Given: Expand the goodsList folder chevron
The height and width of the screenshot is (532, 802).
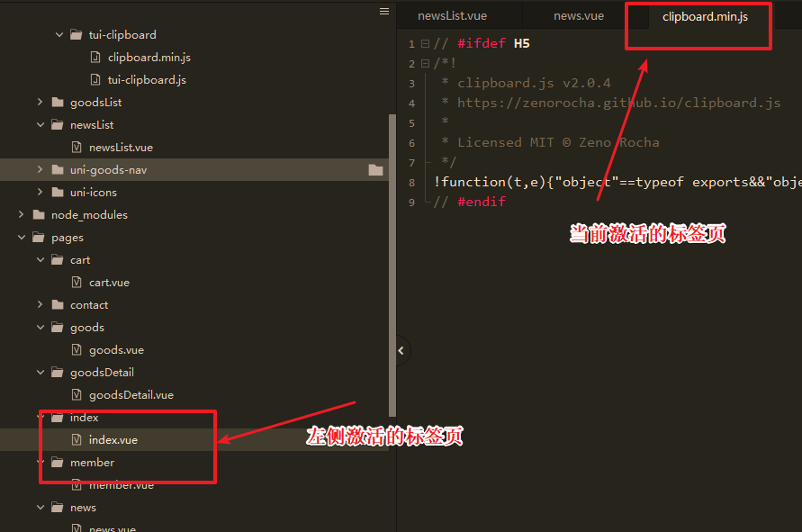Looking at the screenshot, I should tap(40, 103).
